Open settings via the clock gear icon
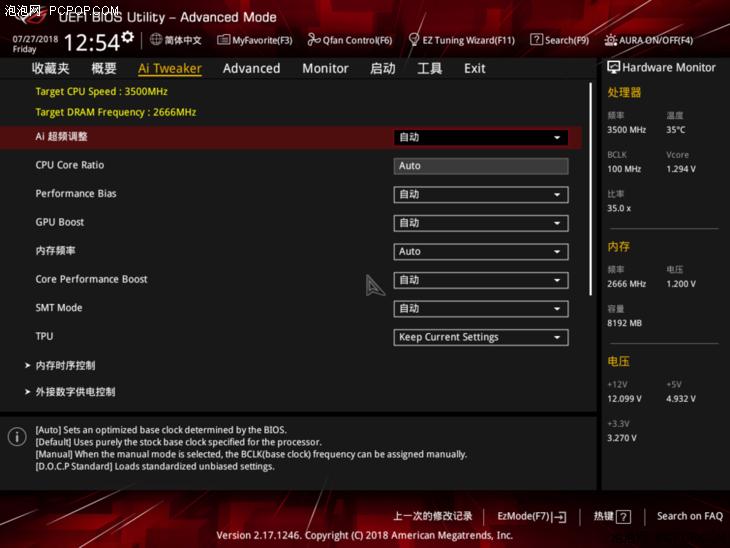730x548 pixels. [128, 37]
